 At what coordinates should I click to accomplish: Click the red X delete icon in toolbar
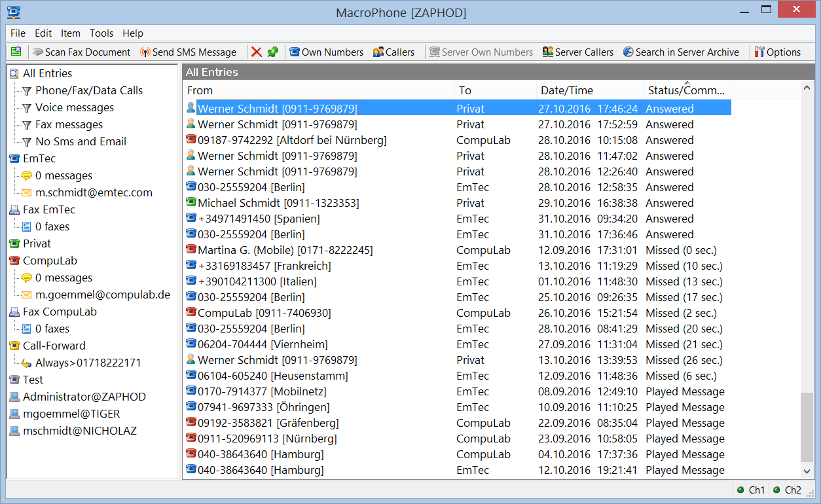(x=257, y=52)
